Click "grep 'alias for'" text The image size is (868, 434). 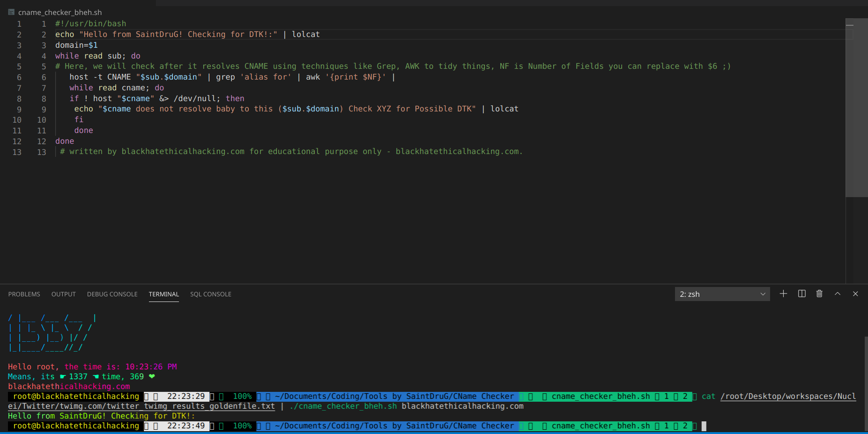(253, 77)
